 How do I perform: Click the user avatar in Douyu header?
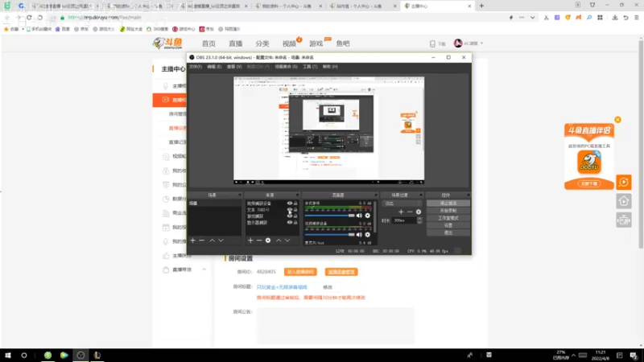(x=458, y=43)
